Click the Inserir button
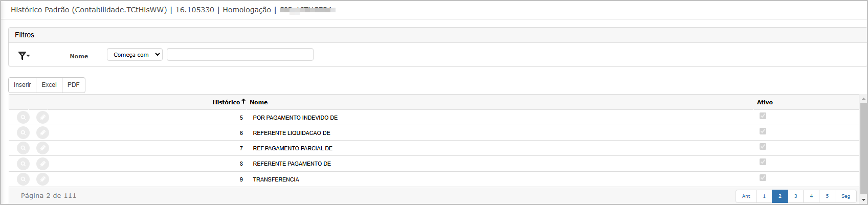The image size is (868, 205). tap(23, 85)
